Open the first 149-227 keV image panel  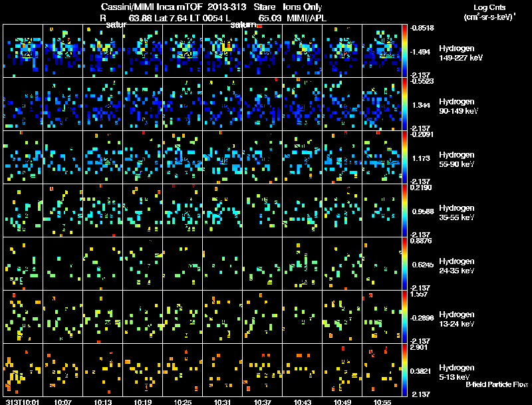(23, 51)
